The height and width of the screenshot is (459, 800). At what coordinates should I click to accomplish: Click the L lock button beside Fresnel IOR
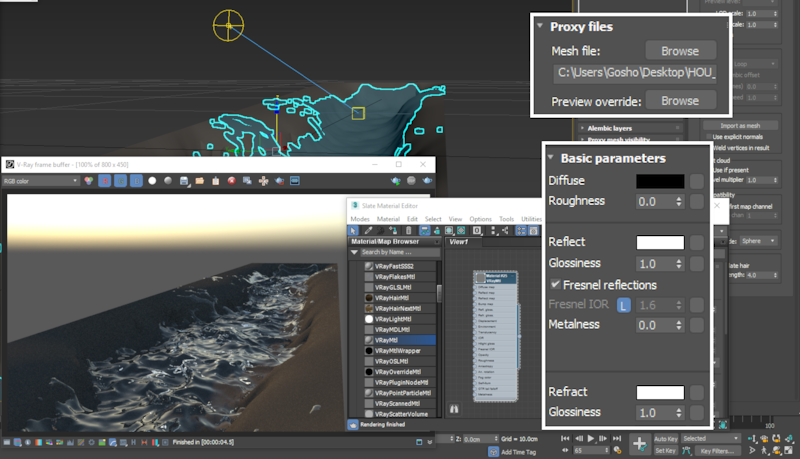point(623,305)
